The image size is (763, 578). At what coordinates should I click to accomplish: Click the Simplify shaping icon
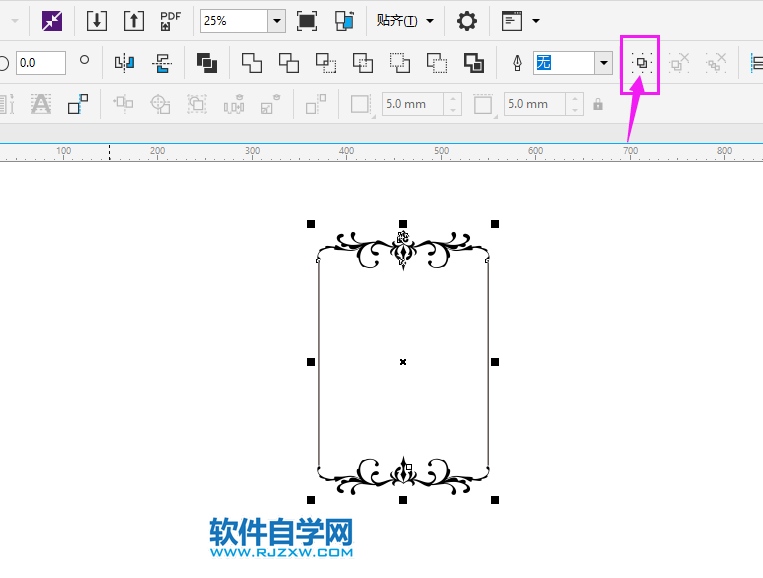(x=363, y=63)
